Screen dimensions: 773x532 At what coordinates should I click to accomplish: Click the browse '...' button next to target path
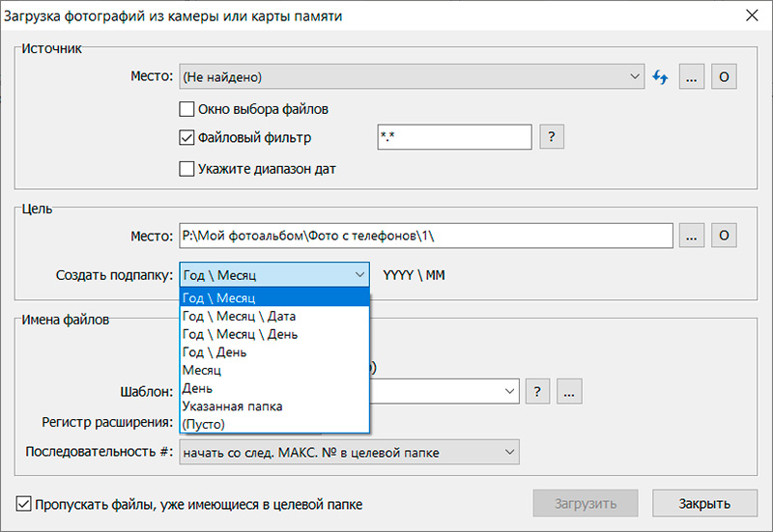[691, 236]
